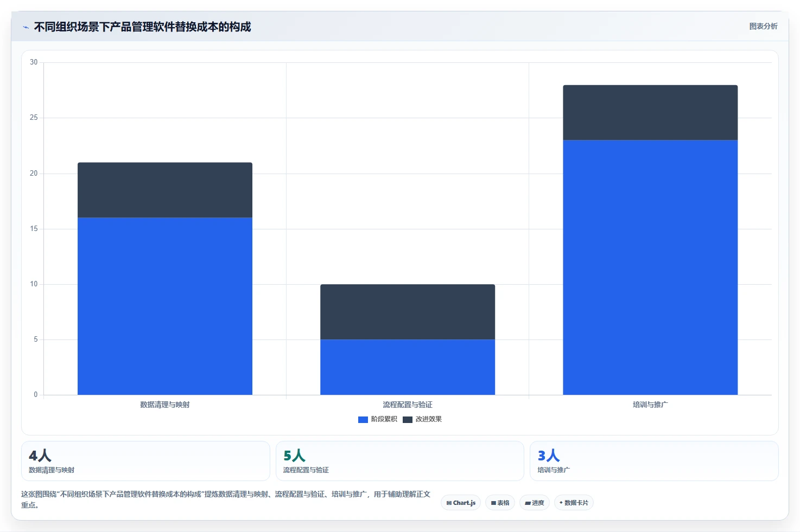Click the y-axis value 15
Viewport: 800px width, 532px height.
[x=34, y=229]
